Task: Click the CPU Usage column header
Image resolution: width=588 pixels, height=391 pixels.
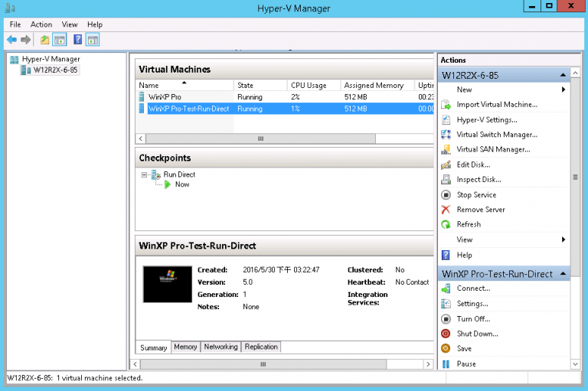Action: (x=314, y=85)
